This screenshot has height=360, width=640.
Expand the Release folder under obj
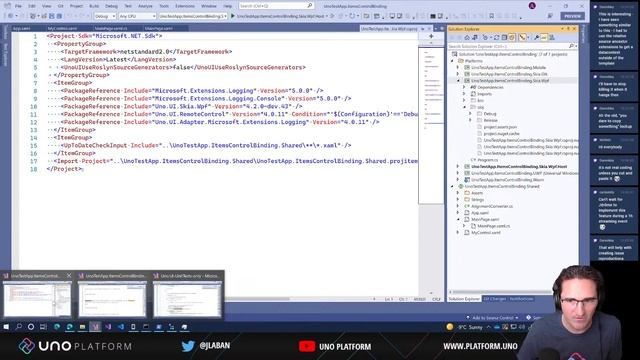click(x=470, y=120)
